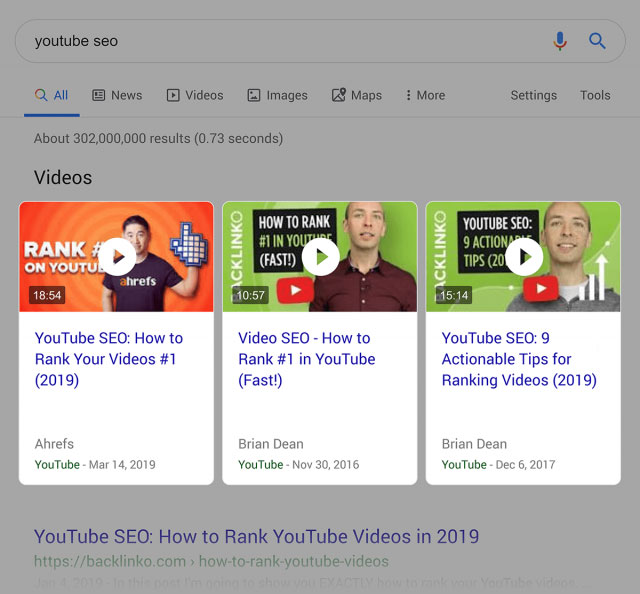Click 'Dec 6, 2017' date text

[x=525, y=465]
